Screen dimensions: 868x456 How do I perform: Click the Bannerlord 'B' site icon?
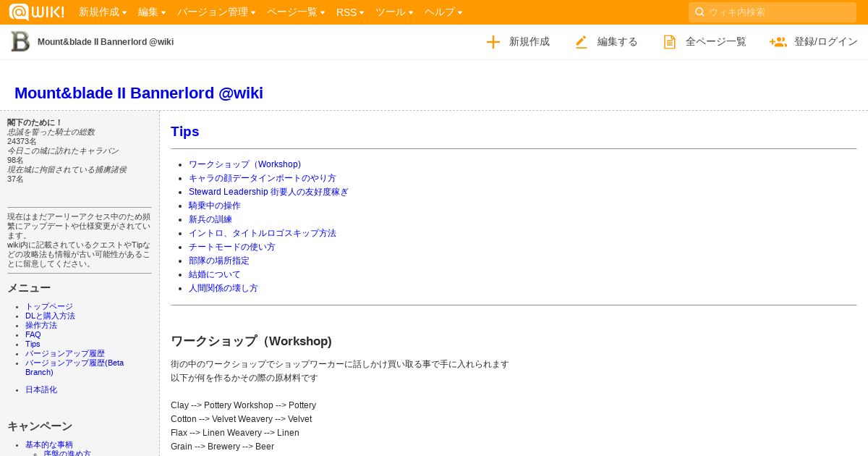[x=20, y=41]
